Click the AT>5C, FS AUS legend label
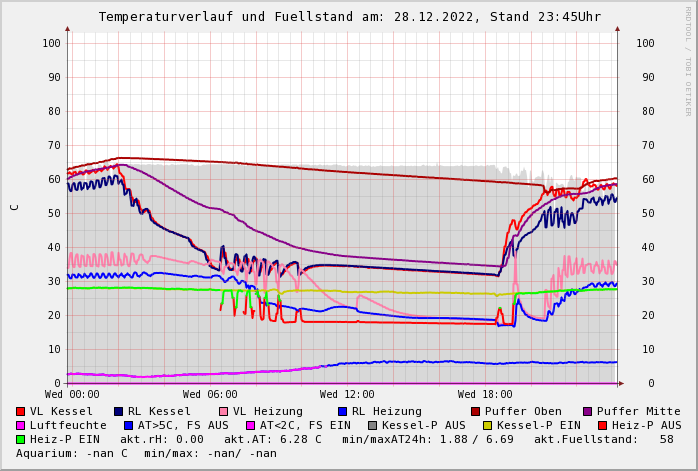698x471 pixels. coord(183,426)
